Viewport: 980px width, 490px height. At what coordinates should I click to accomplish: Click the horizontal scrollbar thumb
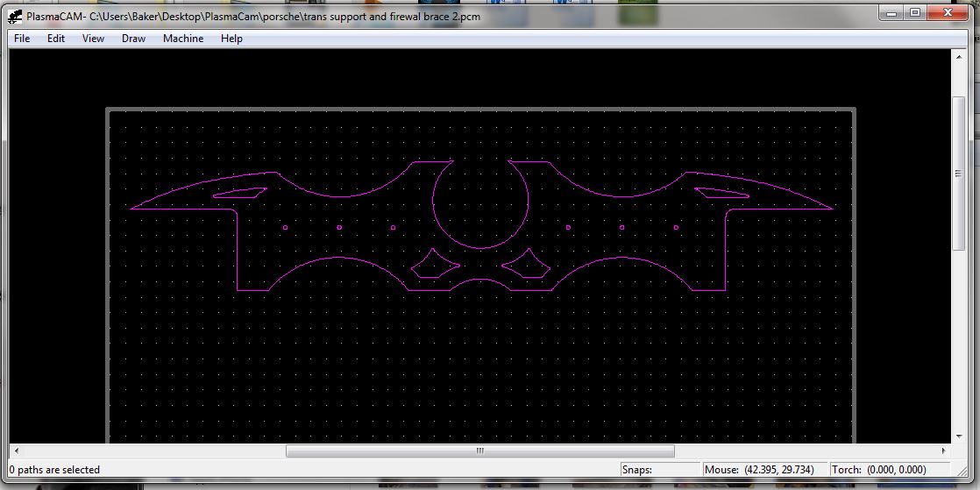click(479, 451)
